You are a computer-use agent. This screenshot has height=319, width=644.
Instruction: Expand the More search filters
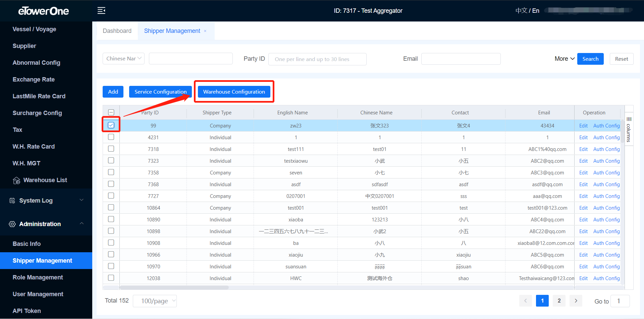[x=565, y=59]
